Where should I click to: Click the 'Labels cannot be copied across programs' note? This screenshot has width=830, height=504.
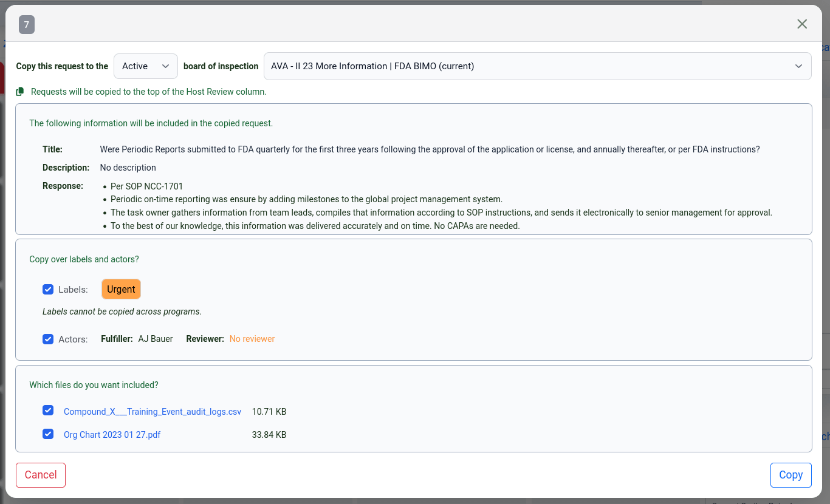click(x=122, y=312)
